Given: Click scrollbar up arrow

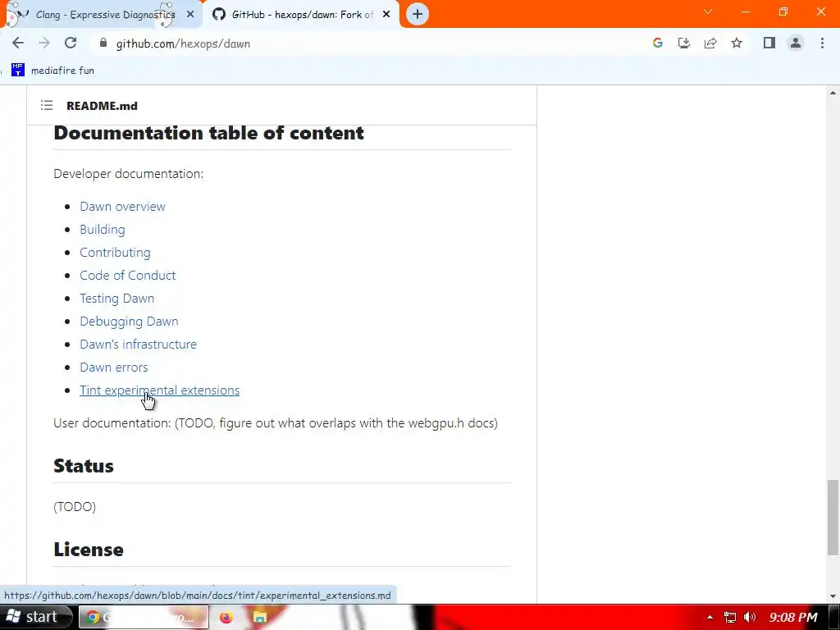Looking at the screenshot, I should tap(833, 94).
